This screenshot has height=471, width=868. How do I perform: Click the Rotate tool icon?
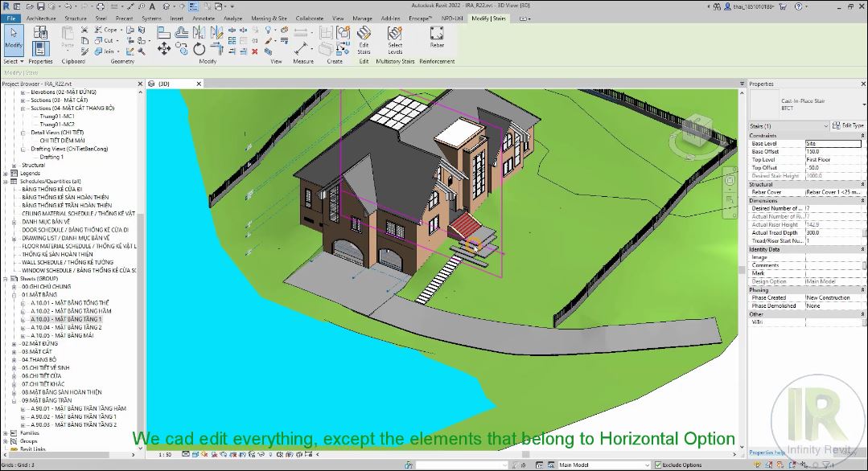200,49
